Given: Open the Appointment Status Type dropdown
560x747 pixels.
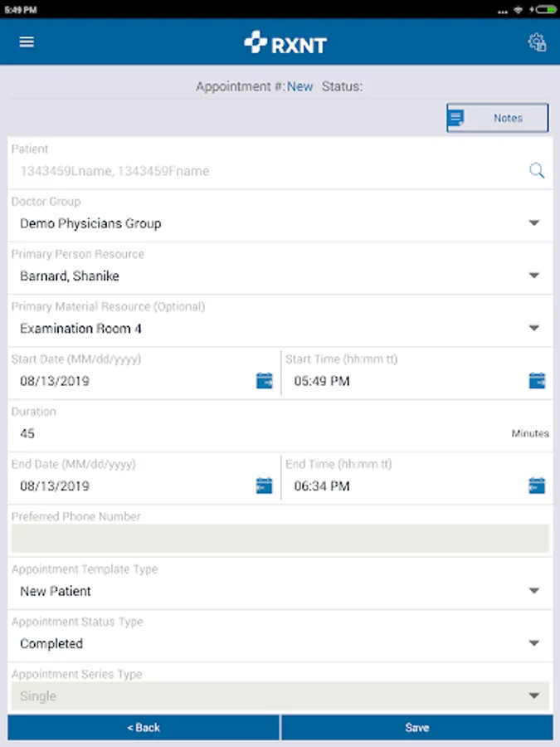Looking at the screenshot, I should 534,643.
